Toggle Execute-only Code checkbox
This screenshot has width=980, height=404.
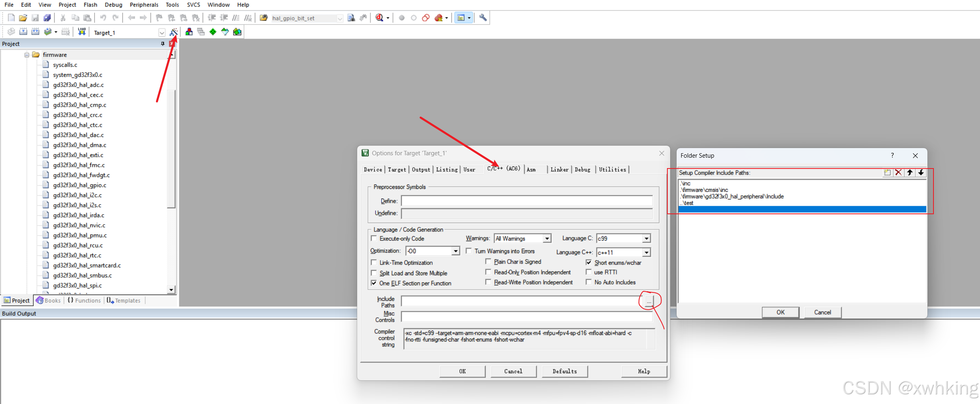tap(374, 238)
